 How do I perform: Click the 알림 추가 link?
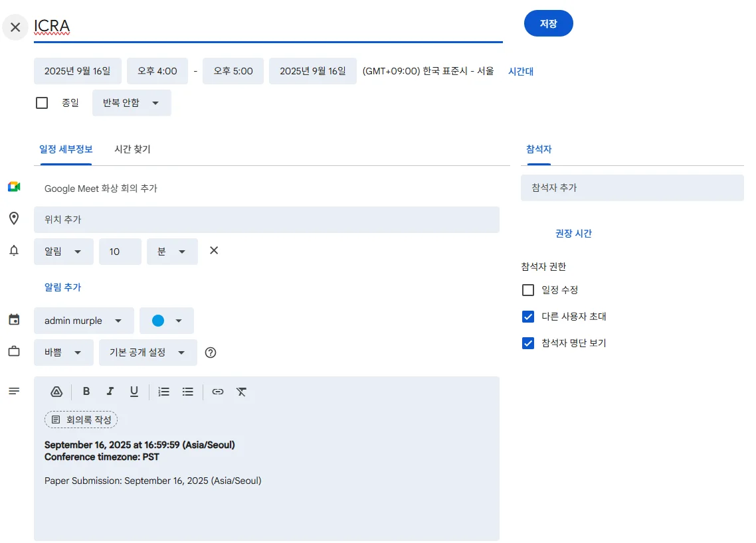click(62, 287)
